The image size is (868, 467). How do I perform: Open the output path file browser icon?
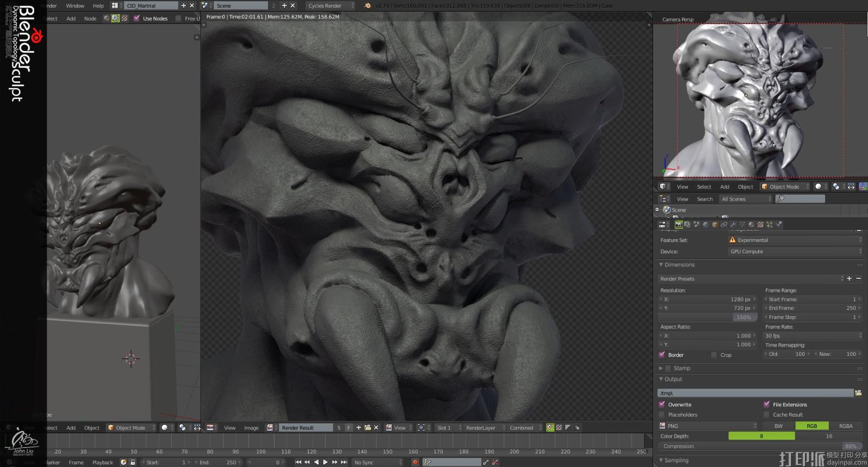858,393
